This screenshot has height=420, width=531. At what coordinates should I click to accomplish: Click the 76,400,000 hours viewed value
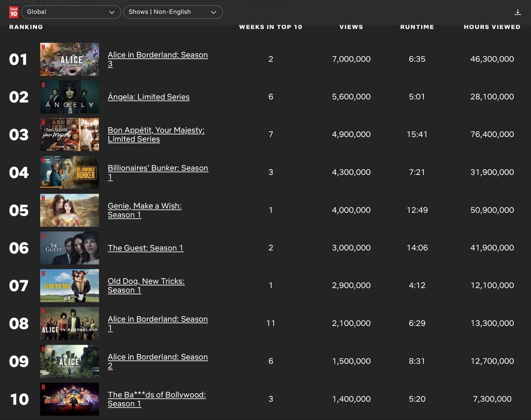click(492, 134)
